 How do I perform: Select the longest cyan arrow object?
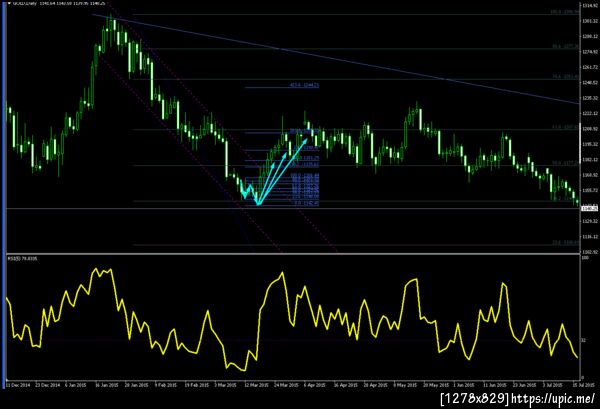pos(282,171)
